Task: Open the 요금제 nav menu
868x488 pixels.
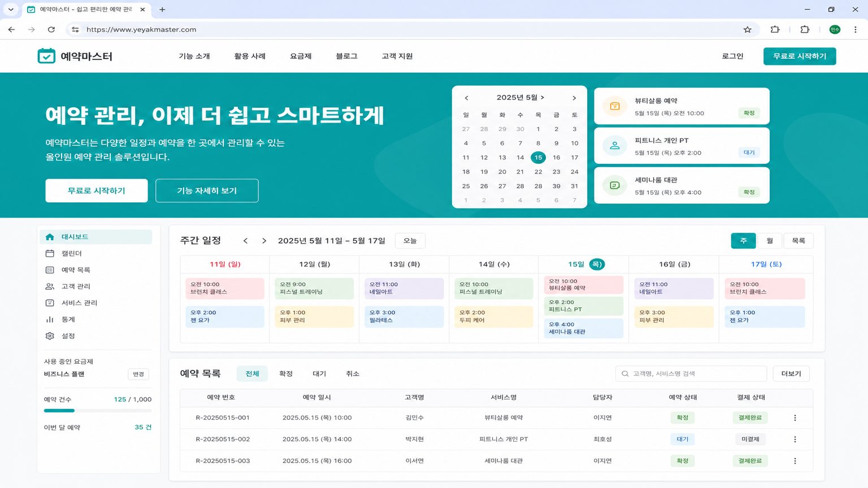Action: (x=301, y=56)
